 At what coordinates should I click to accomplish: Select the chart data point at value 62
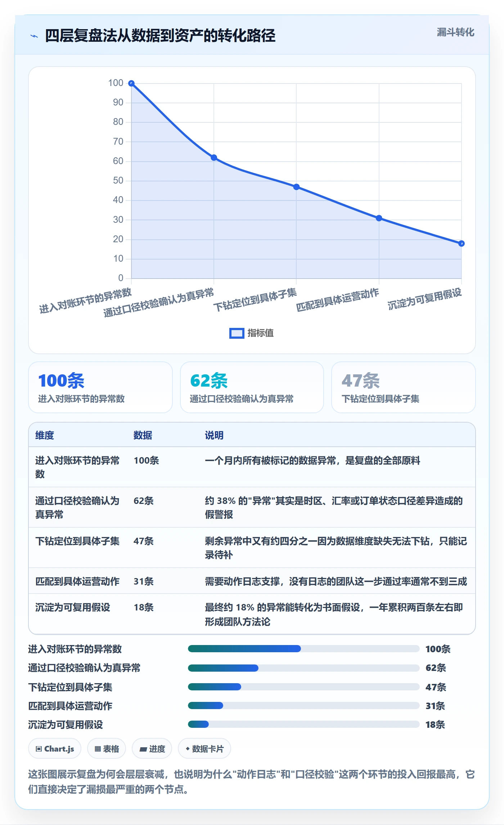pyautogui.click(x=214, y=158)
